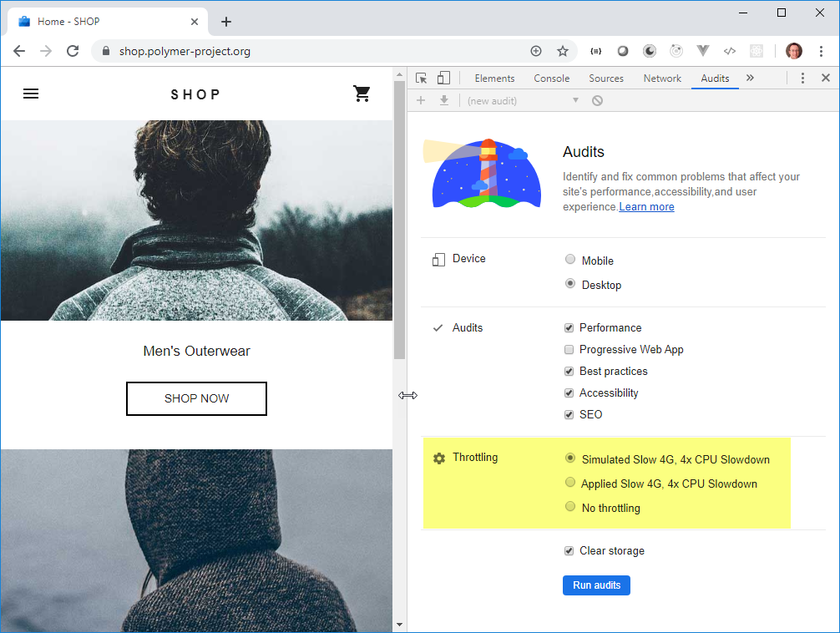Click the Throttling settings gear icon

pos(439,458)
